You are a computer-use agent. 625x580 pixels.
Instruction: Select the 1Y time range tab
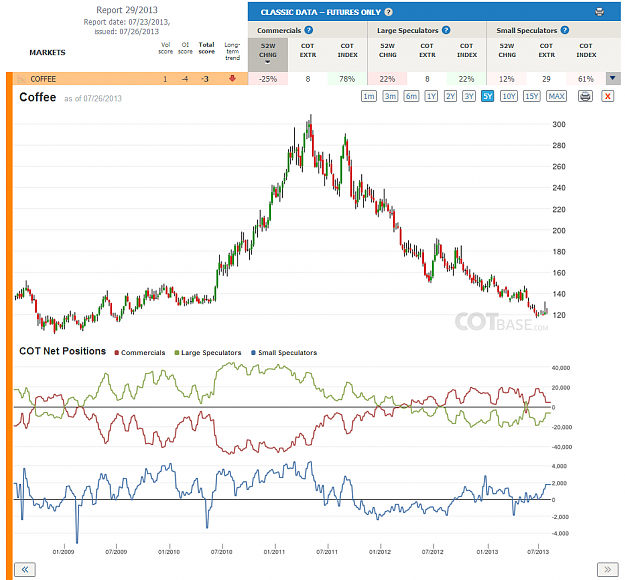pos(431,96)
